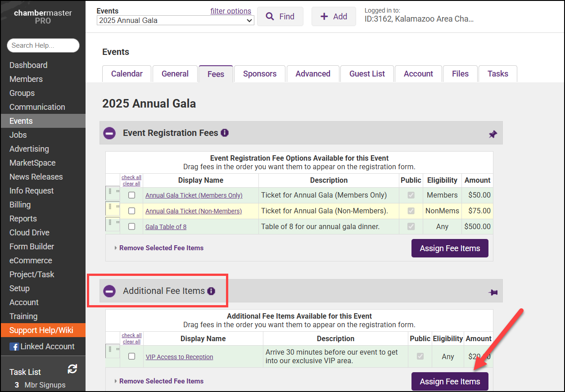Viewport: 565px width, 392px height.
Task: Click Assign Fee Items under Additional Fee Items
Action: [x=450, y=382]
